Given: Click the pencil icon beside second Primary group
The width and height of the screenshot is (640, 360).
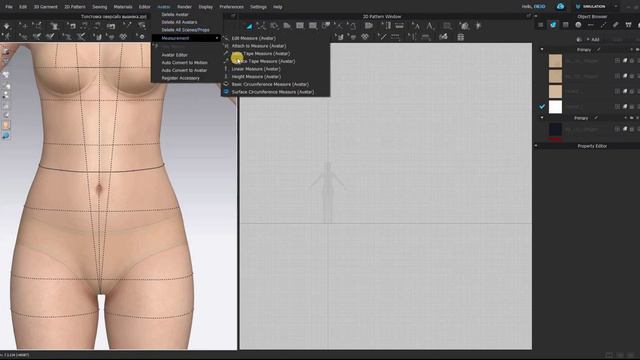Looking at the screenshot, I should coord(596,118).
